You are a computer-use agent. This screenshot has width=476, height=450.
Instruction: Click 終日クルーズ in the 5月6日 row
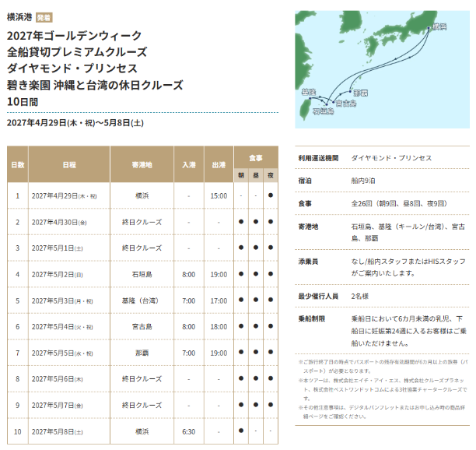(x=142, y=379)
